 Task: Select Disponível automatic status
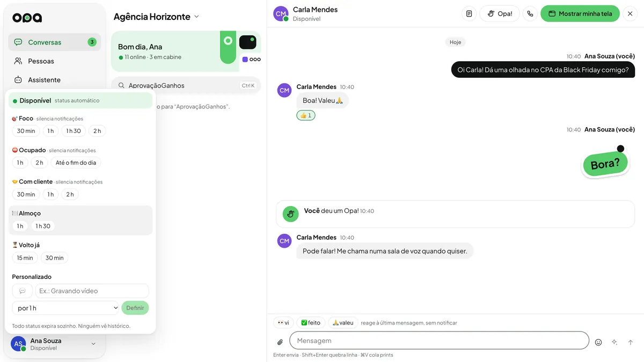coord(80,100)
